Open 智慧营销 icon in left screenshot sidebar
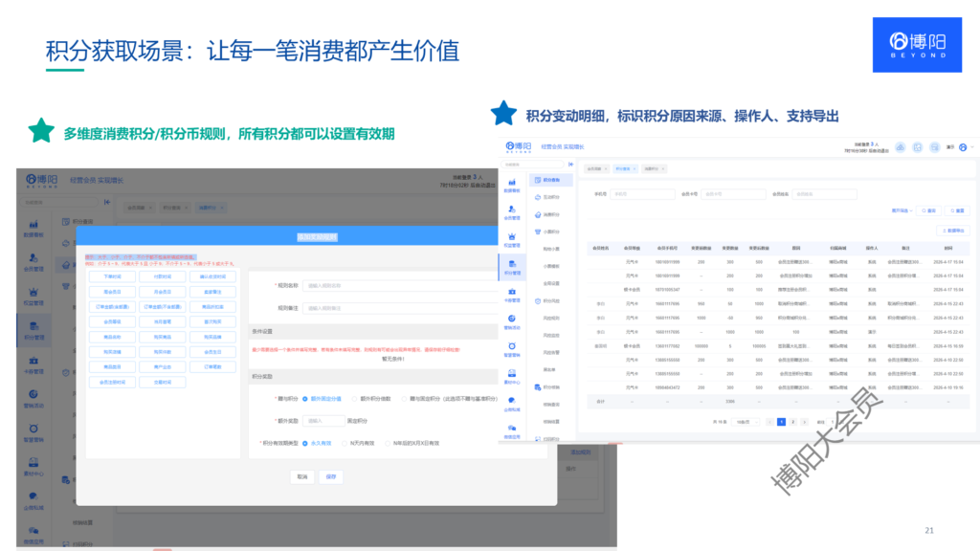 click(33, 429)
